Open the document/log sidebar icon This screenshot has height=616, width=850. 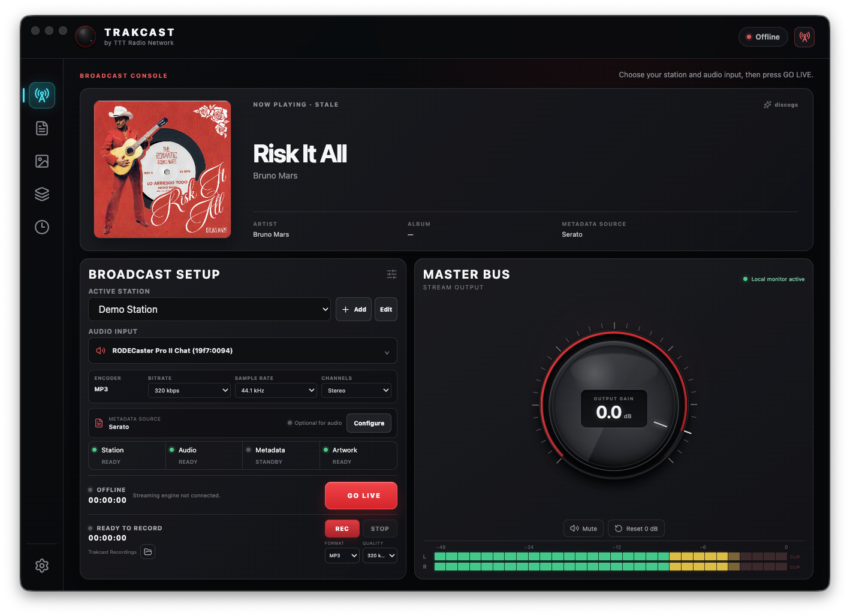(x=42, y=128)
